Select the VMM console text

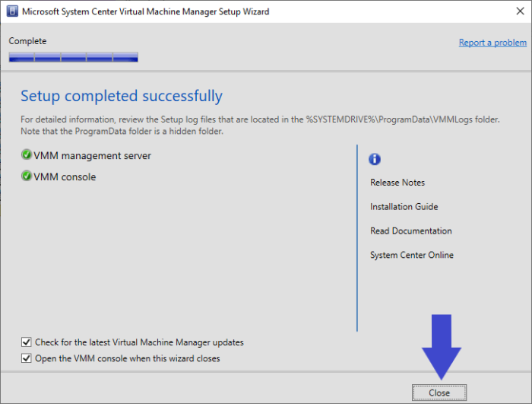(x=65, y=177)
